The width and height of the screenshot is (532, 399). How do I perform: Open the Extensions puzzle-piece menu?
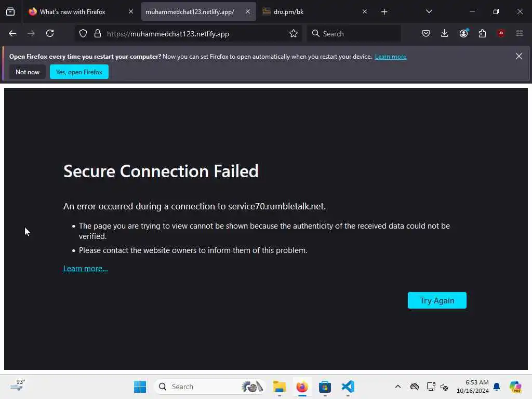click(x=482, y=33)
